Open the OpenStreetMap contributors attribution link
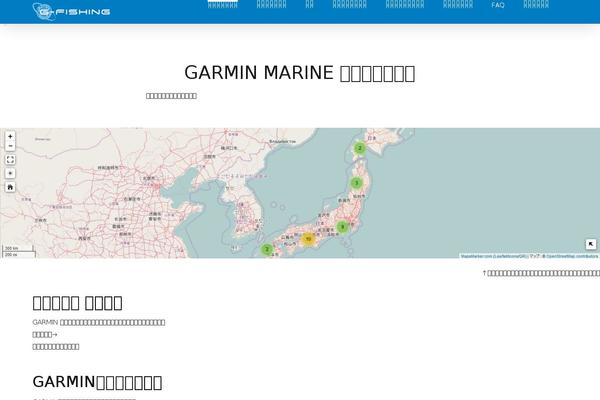The width and height of the screenshot is (600, 400). click(x=572, y=256)
